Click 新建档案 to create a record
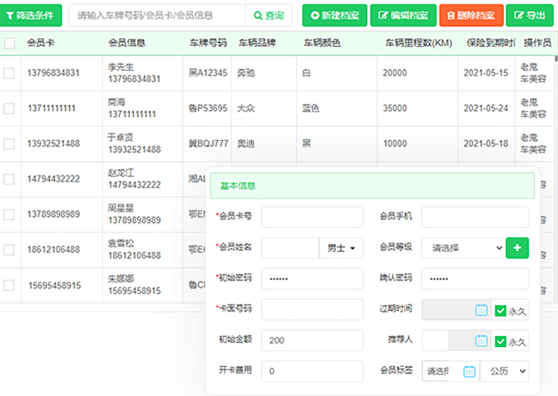The image size is (558, 396). point(335,15)
